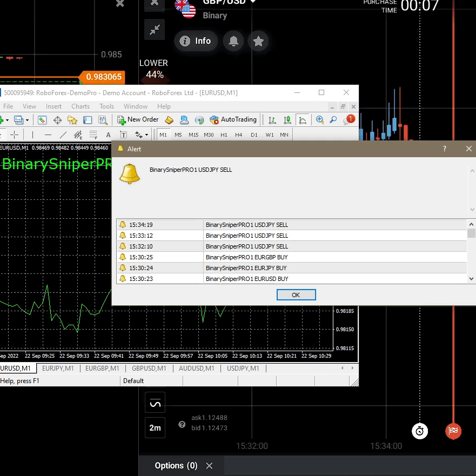The width and height of the screenshot is (476, 476).
Task: Select the Equidistant Channel tool
Action: (x=78, y=135)
